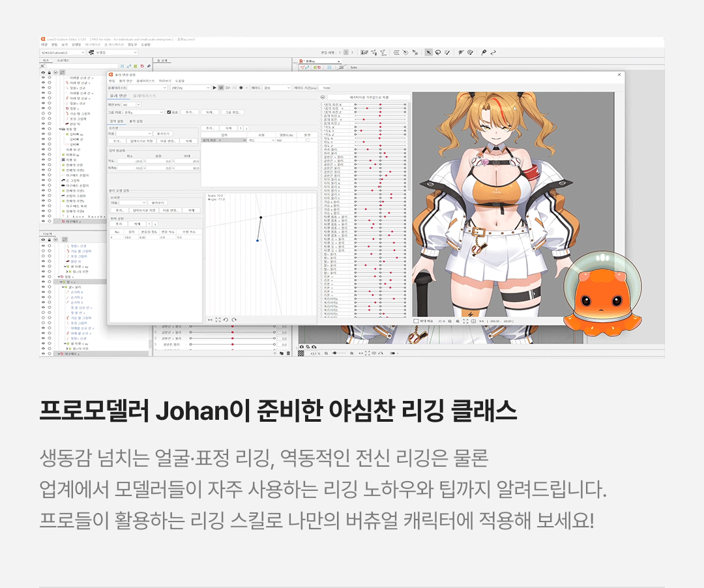Click the round arrow icon above parameter list

[323, 97]
